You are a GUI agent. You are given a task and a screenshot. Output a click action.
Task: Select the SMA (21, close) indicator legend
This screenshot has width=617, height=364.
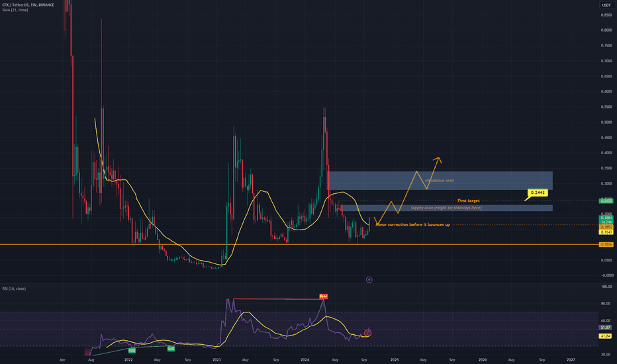(x=15, y=10)
